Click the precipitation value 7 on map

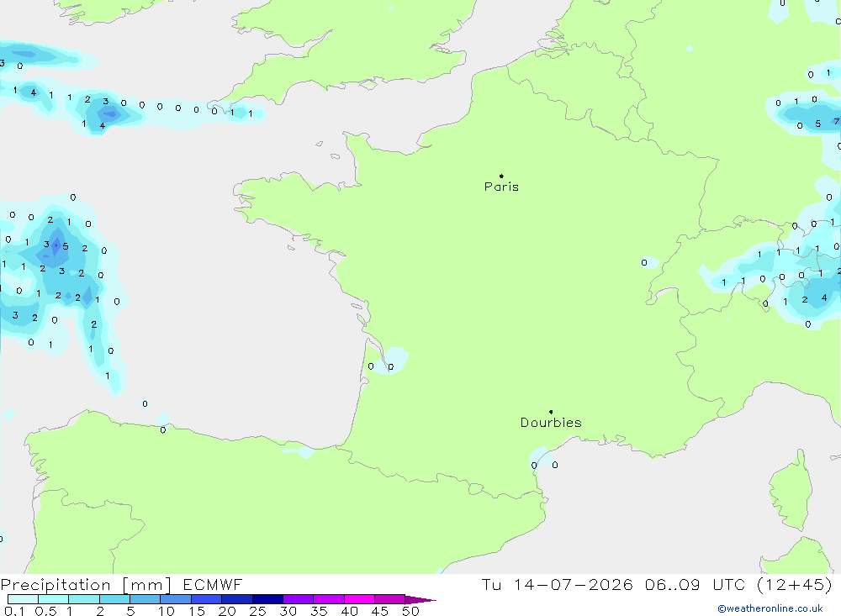[836, 122]
